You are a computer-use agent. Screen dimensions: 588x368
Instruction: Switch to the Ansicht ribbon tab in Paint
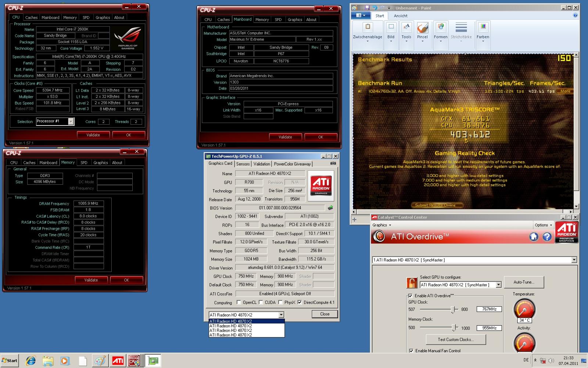click(x=401, y=16)
